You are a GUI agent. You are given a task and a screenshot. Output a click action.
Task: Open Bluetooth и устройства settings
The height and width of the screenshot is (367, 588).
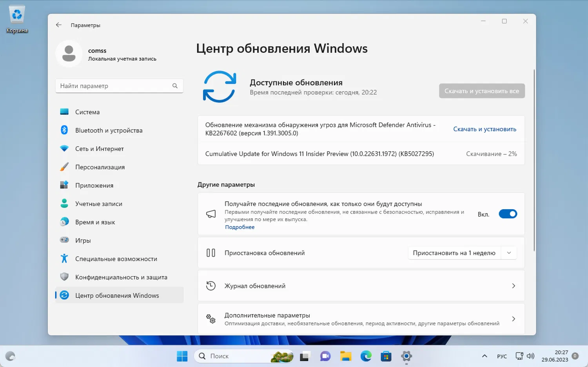(x=119, y=130)
